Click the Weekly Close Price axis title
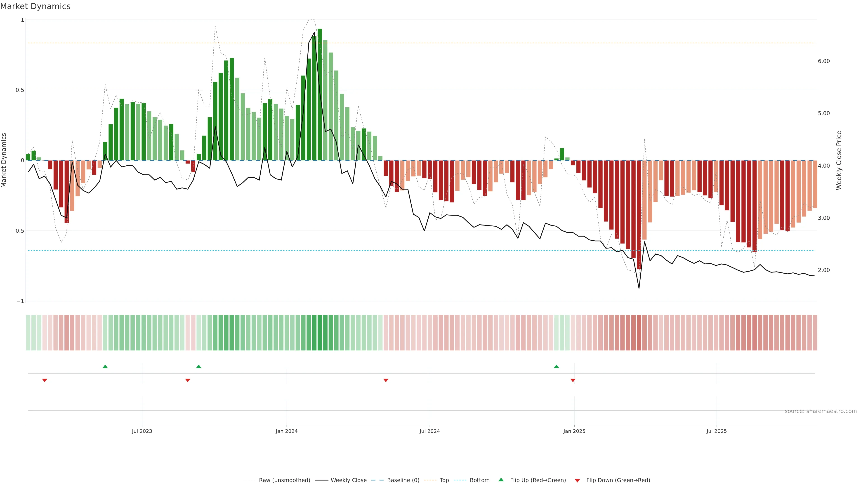Viewport: 868px width, 488px height. [839, 160]
